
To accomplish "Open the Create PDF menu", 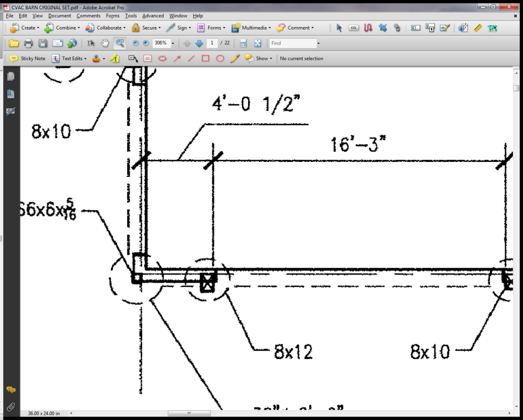I will click(25, 28).
